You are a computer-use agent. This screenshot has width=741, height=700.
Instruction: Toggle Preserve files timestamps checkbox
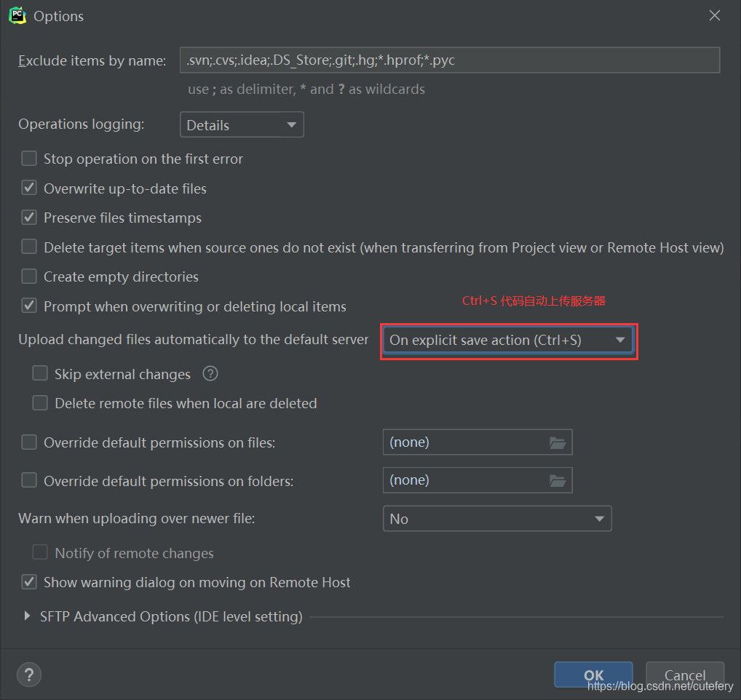click(29, 218)
